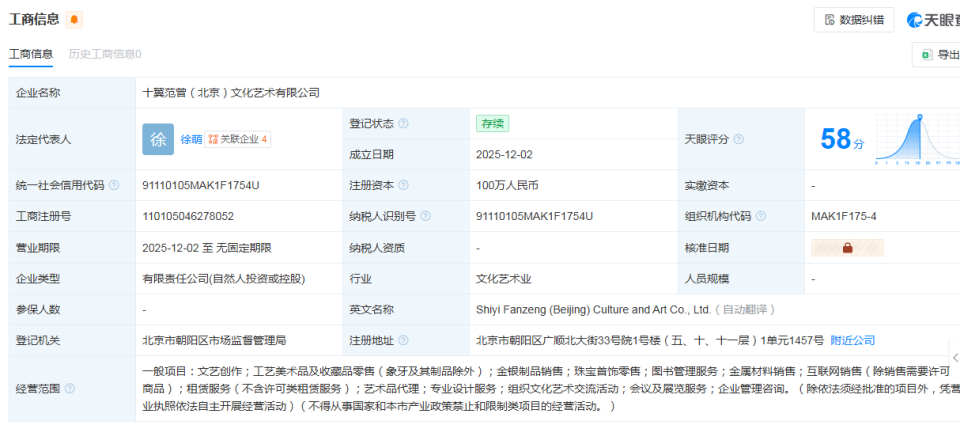
Task: Click company name 十翼范曾（北京）文化艺术有限公司
Action: (231, 93)
